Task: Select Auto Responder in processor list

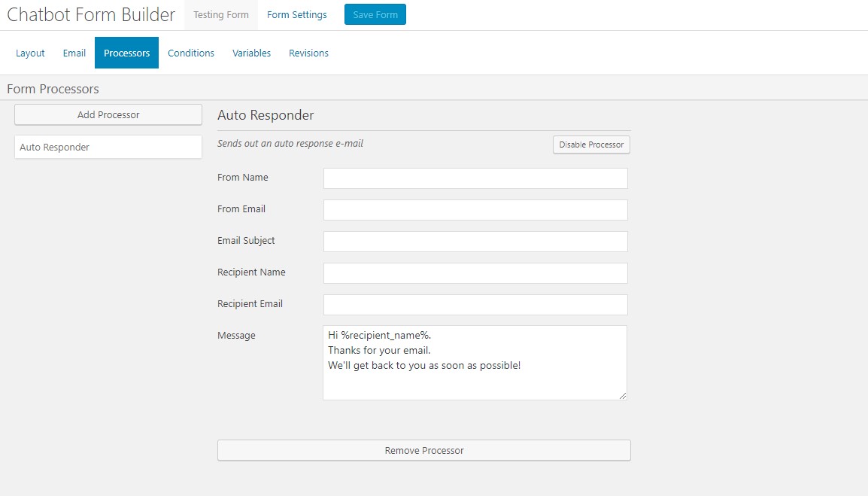Action: click(x=108, y=147)
